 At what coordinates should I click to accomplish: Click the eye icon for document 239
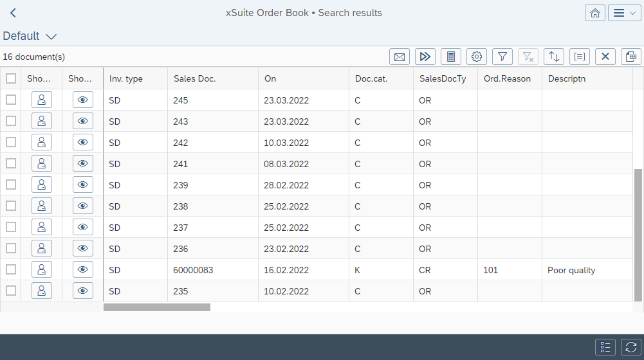tap(82, 184)
